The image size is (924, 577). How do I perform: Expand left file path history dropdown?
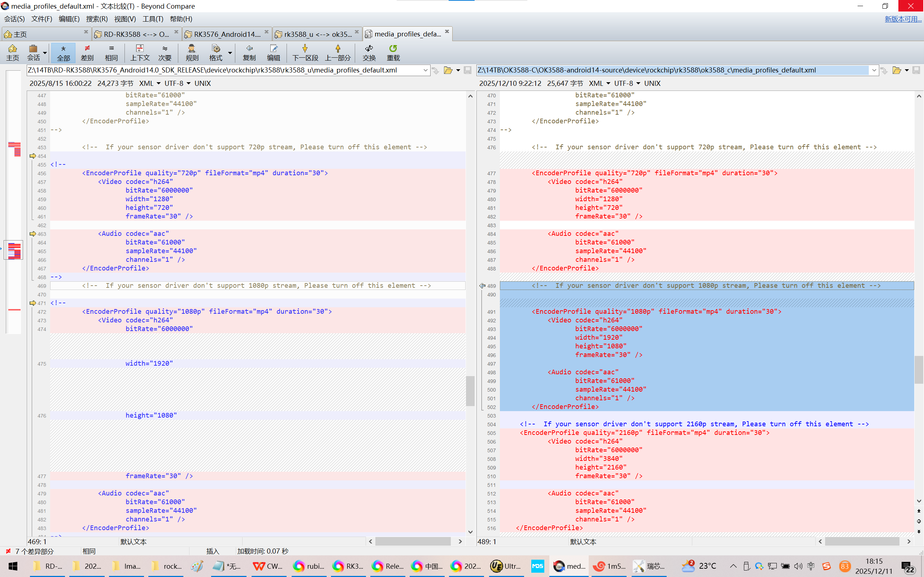coord(425,70)
